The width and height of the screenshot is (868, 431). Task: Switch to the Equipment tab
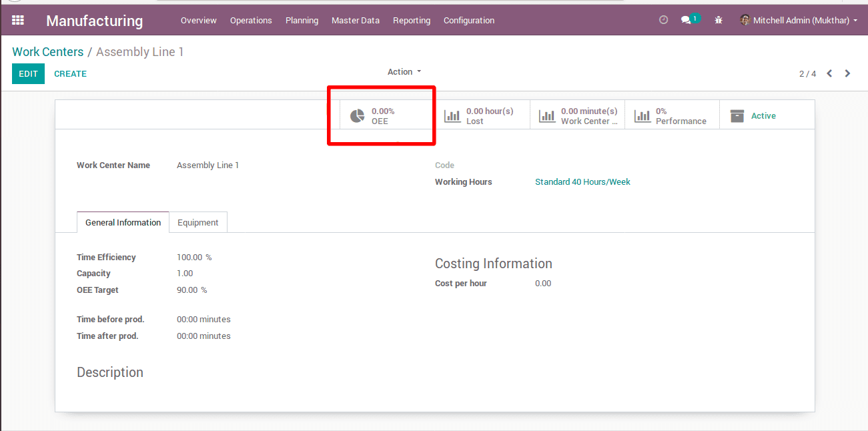(x=198, y=222)
